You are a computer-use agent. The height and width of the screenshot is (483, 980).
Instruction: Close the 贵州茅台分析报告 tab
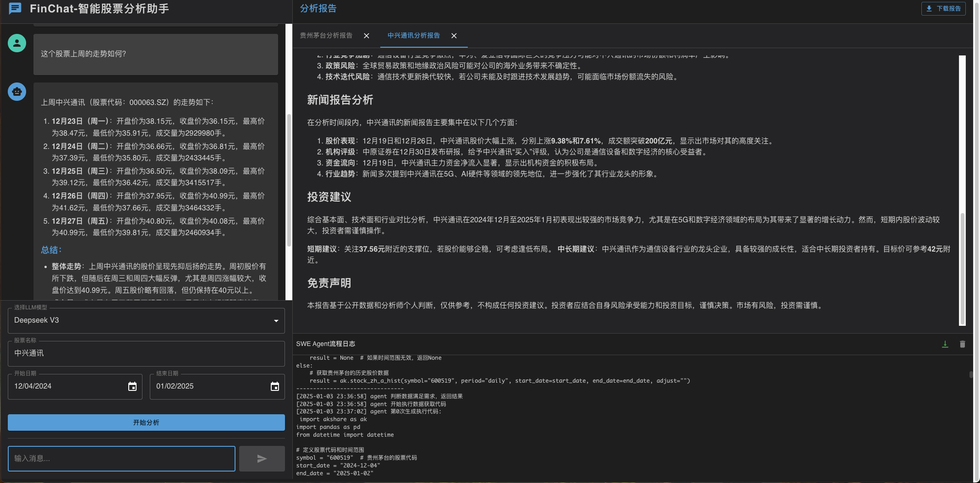(x=367, y=36)
